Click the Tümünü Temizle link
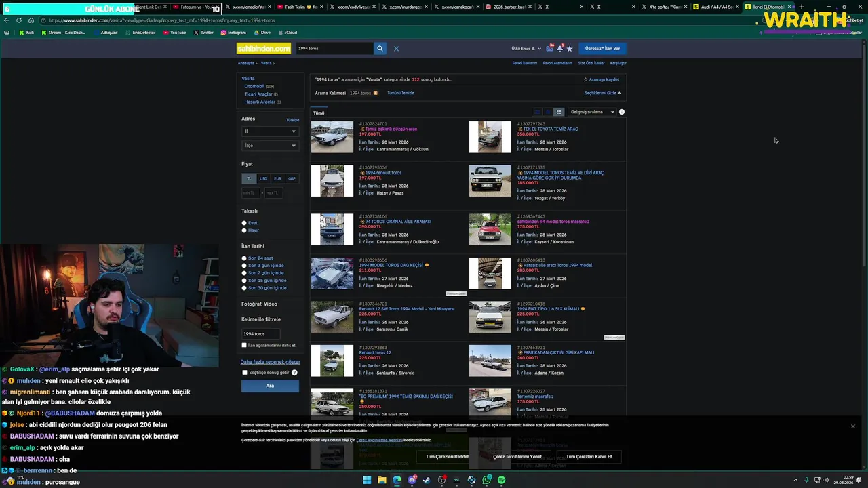The width and height of the screenshot is (868, 488). (x=401, y=93)
